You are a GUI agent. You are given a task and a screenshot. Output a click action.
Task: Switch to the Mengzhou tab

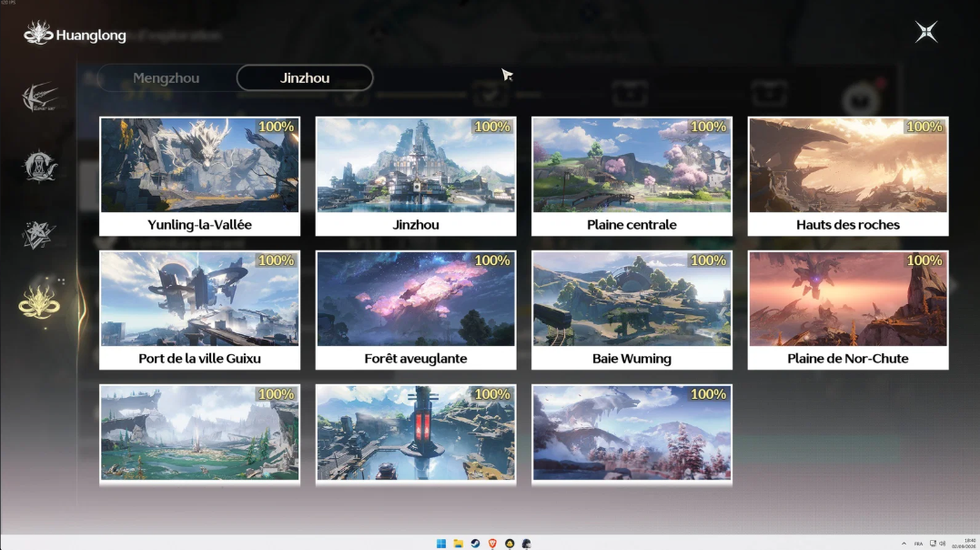(167, 78)
